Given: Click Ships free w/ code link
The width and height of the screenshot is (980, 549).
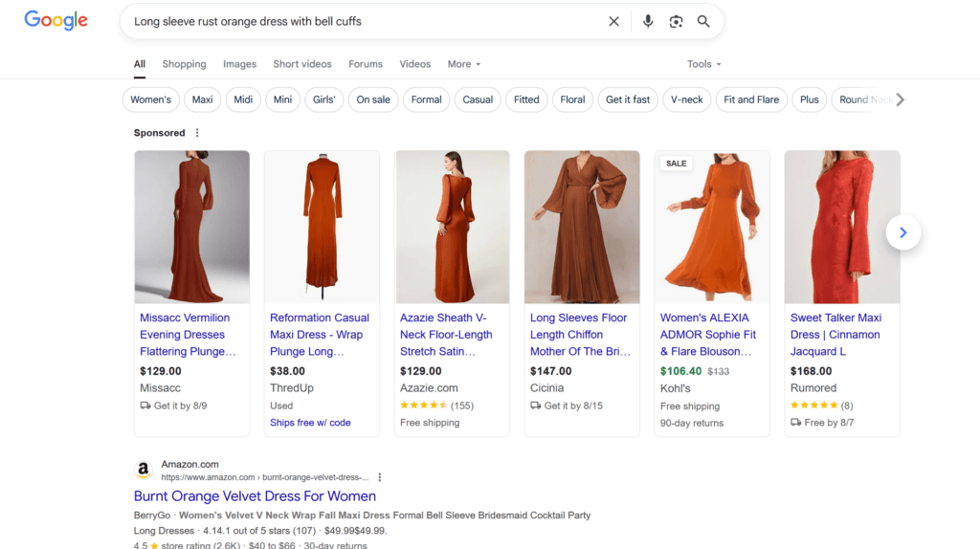Looking at the screenshot, I should tap(310, 423).
